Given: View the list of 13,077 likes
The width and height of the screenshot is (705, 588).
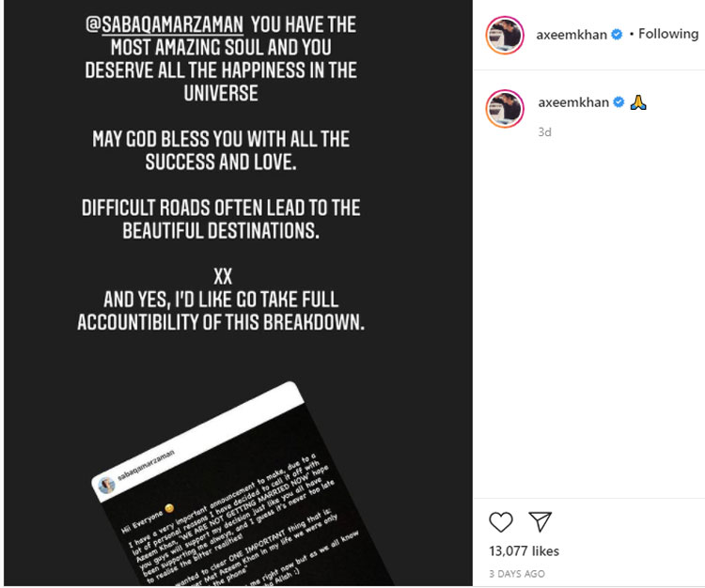Looking at the screenshot, I should click(x=525, y=550).
